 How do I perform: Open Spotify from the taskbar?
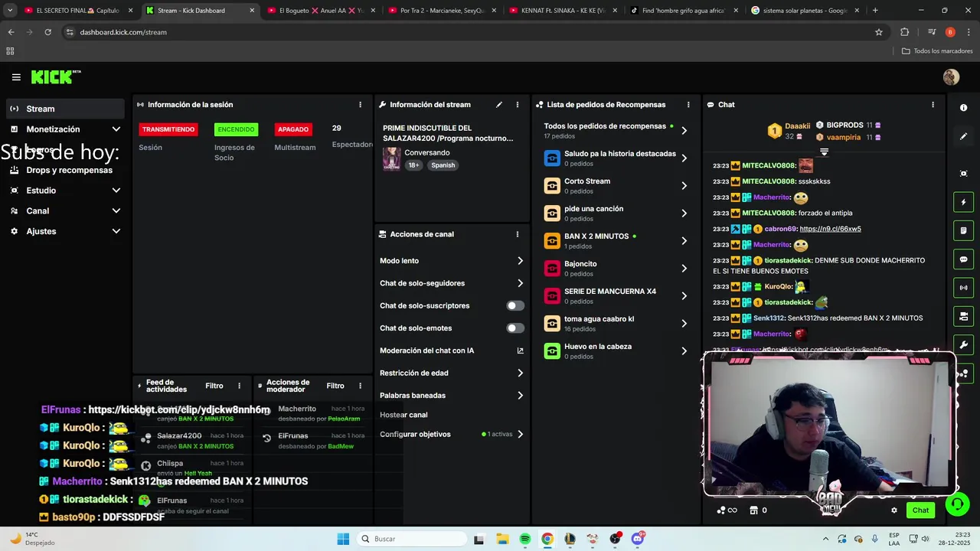tap(524, 539)
